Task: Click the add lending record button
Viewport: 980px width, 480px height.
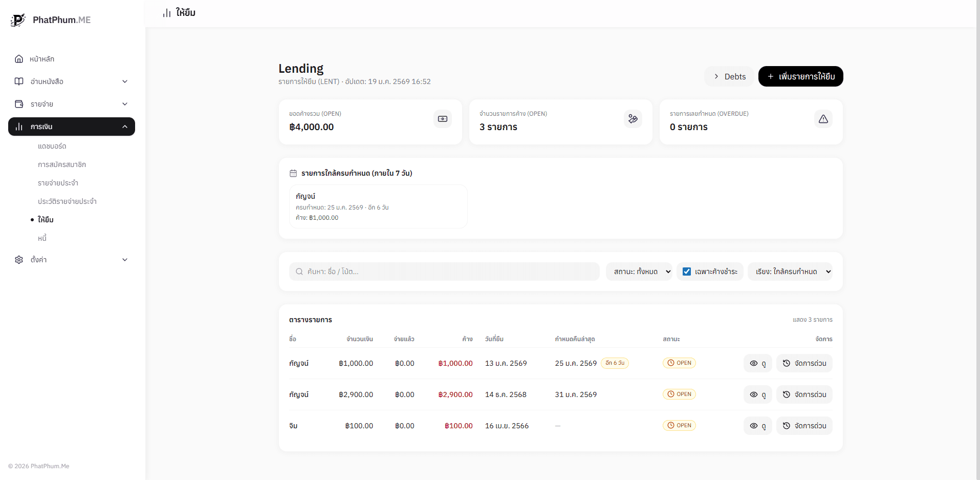Action: pos(800,76)
